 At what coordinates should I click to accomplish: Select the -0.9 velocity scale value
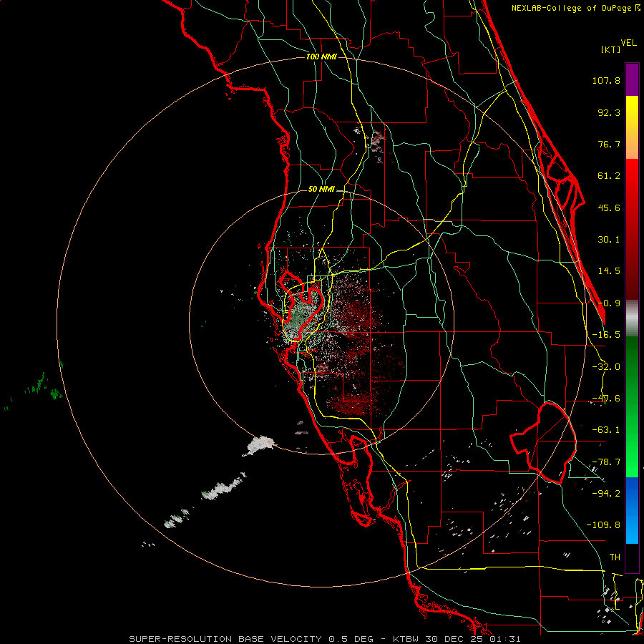pos(609,303)
